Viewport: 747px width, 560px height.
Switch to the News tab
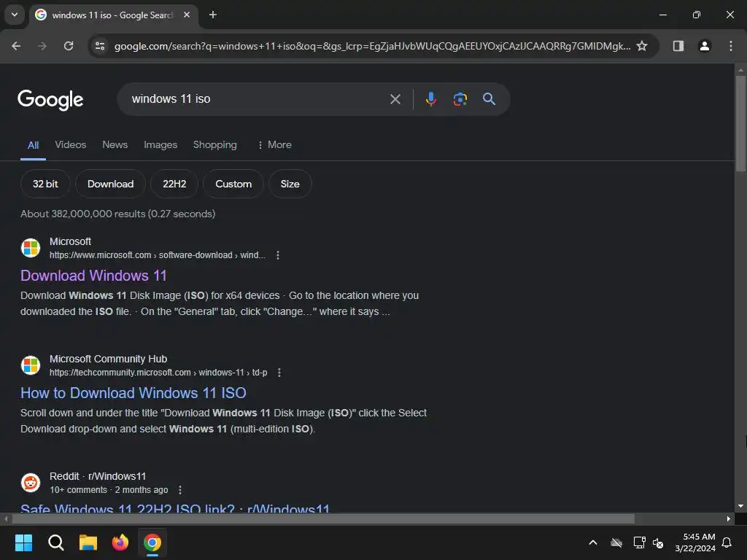115,145
